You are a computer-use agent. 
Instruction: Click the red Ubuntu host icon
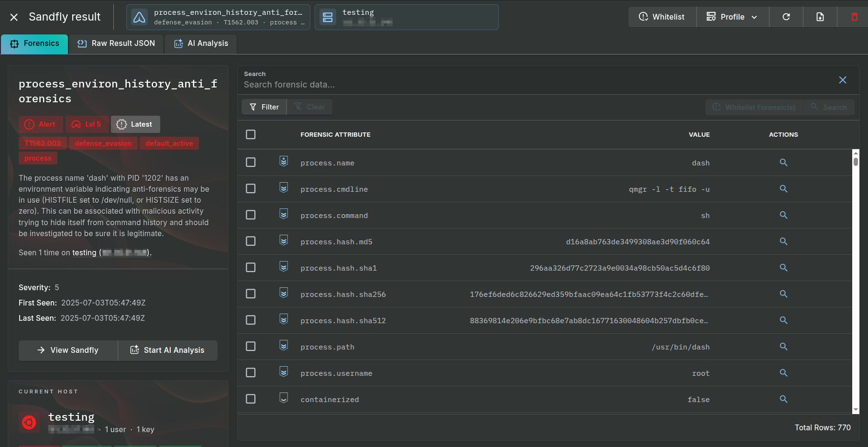click(x=29, y=423)
